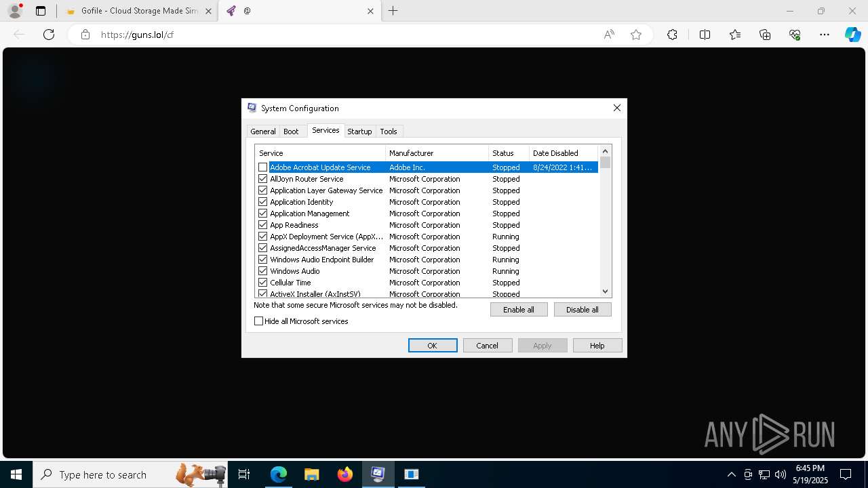This screenshot has height=488, width=868.
Task: View site information padlock icon
Action: click(x=85, y=35)
